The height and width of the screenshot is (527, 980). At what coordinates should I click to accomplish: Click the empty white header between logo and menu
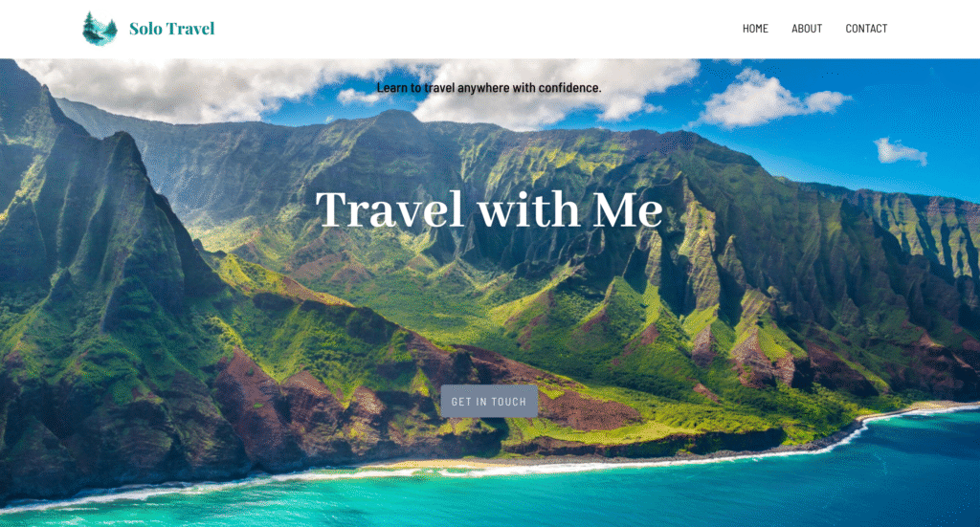(x=475, y=29)
